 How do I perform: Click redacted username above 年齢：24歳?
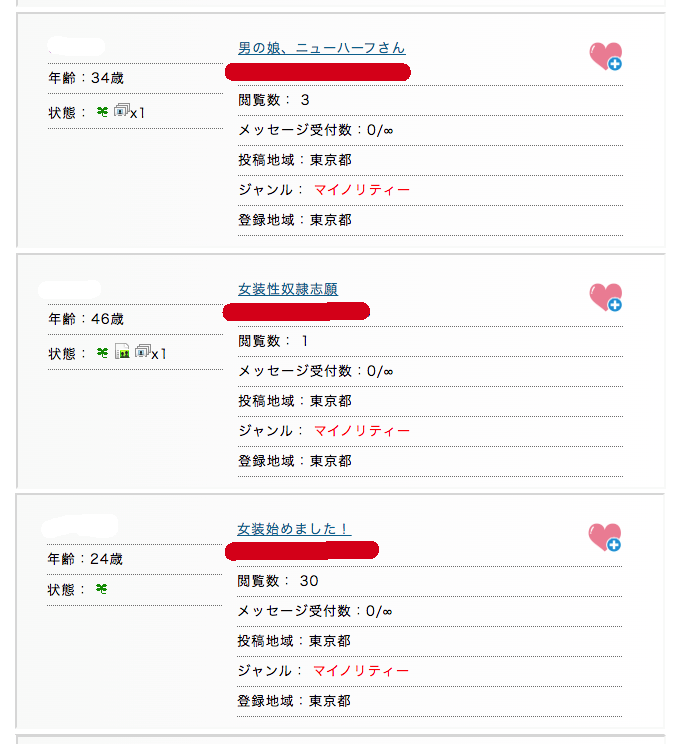(x=80, y=527)
